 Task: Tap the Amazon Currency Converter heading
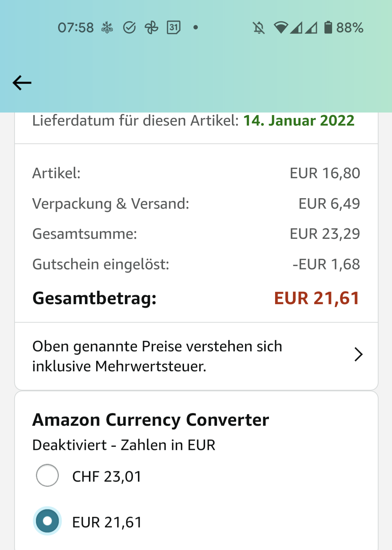pyautogui.click(x=151, y=420)
